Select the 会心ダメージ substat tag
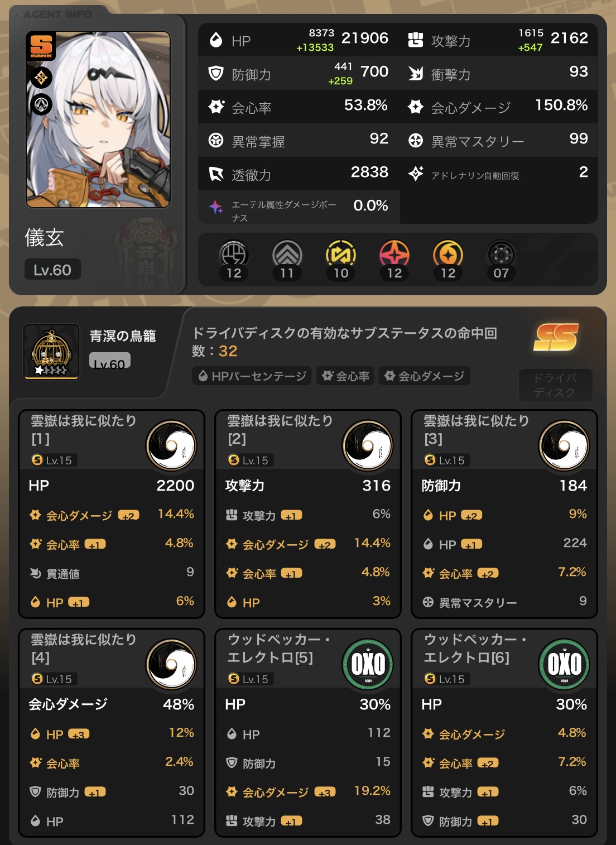616x845 pixels. coord(425,376)
